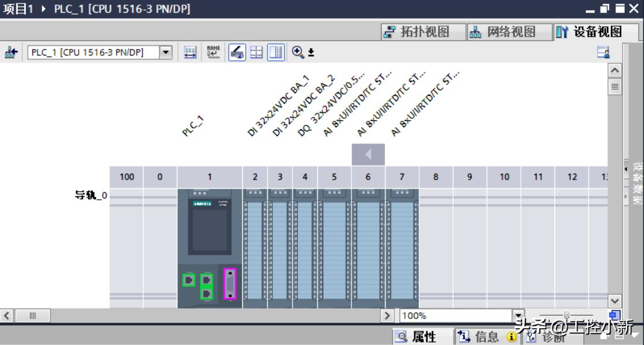Select the AI module in slot 6
The width and height of the screenshot is (644, 345).
coord(368,248)
